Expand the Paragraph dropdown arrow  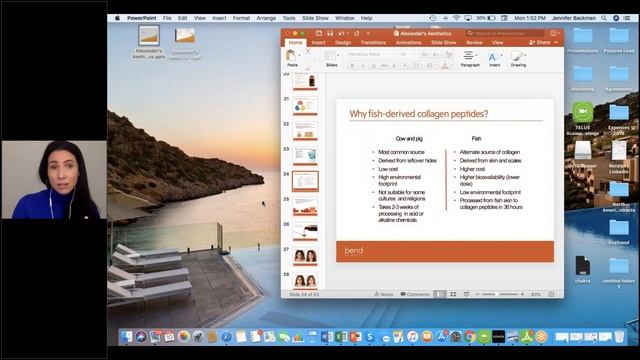coord(476,55)
